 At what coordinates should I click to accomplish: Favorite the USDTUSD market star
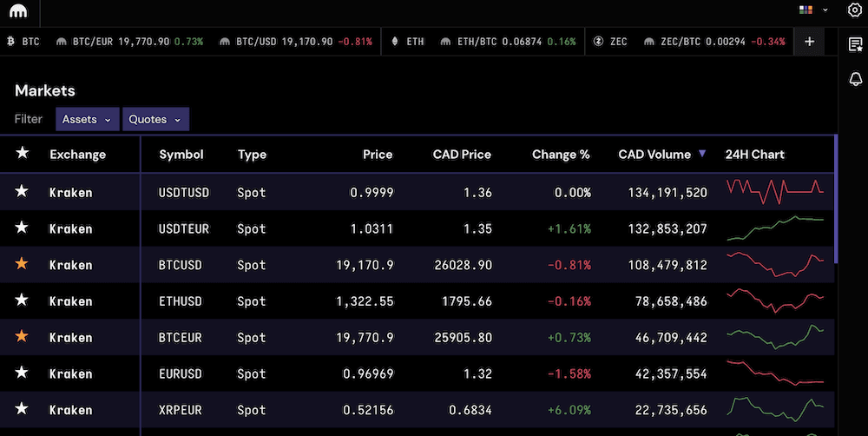click(23, 193)
